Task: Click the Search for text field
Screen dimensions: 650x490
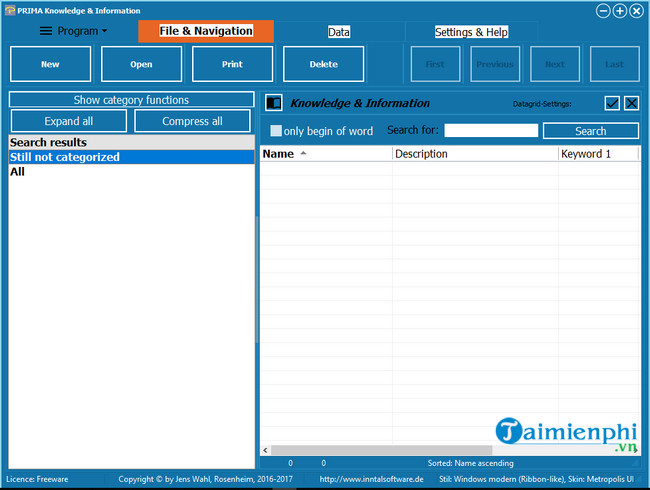Action: 491,131
